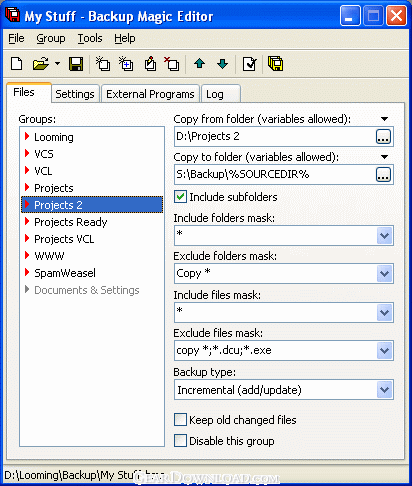
Task: Uncheck Include subfolders checkbox
Action: pyautogui.click(x=180, y=197)
